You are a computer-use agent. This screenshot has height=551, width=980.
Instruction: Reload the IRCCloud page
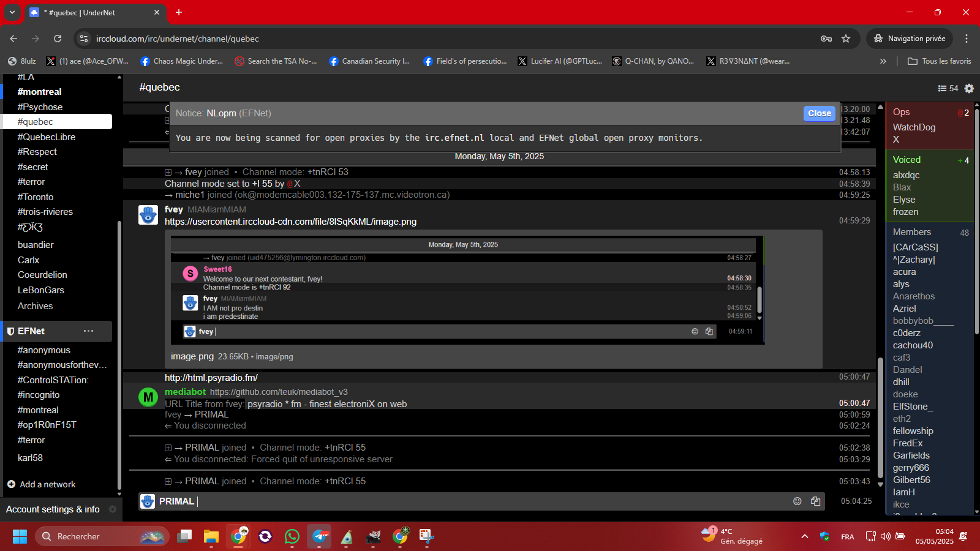(58, 39)
